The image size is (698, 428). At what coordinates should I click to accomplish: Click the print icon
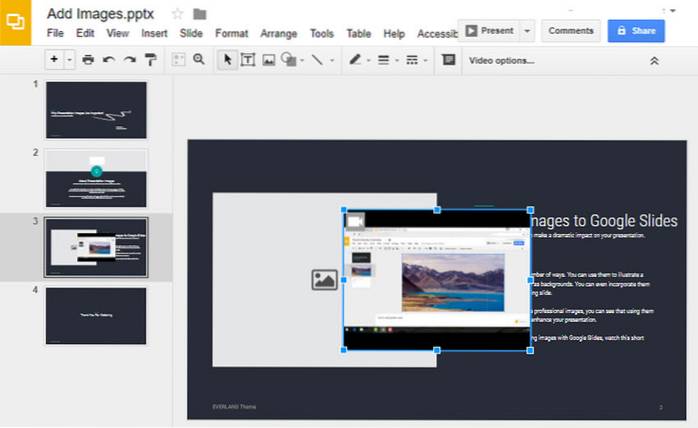[x=88, y=60]
